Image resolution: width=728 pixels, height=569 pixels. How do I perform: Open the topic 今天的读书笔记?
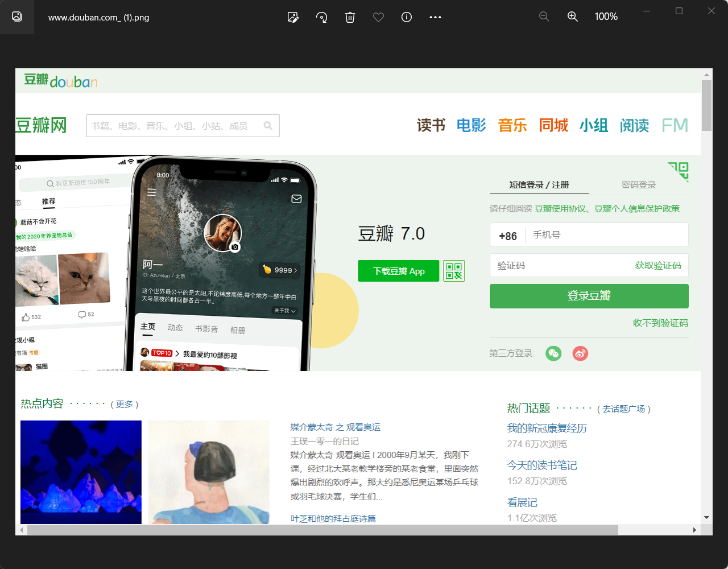pos(542,465)
